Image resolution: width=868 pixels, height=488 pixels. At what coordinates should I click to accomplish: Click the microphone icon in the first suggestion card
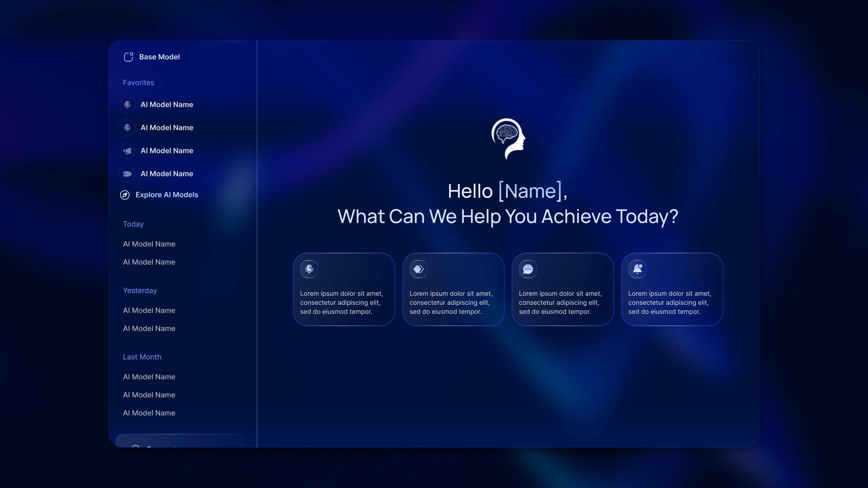click(309, 269)
